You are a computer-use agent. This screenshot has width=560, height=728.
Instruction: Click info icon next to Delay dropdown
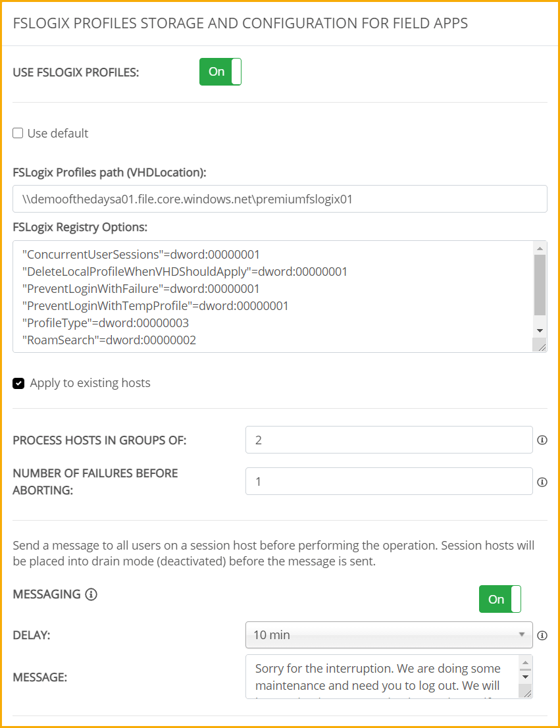pos(542,635)
